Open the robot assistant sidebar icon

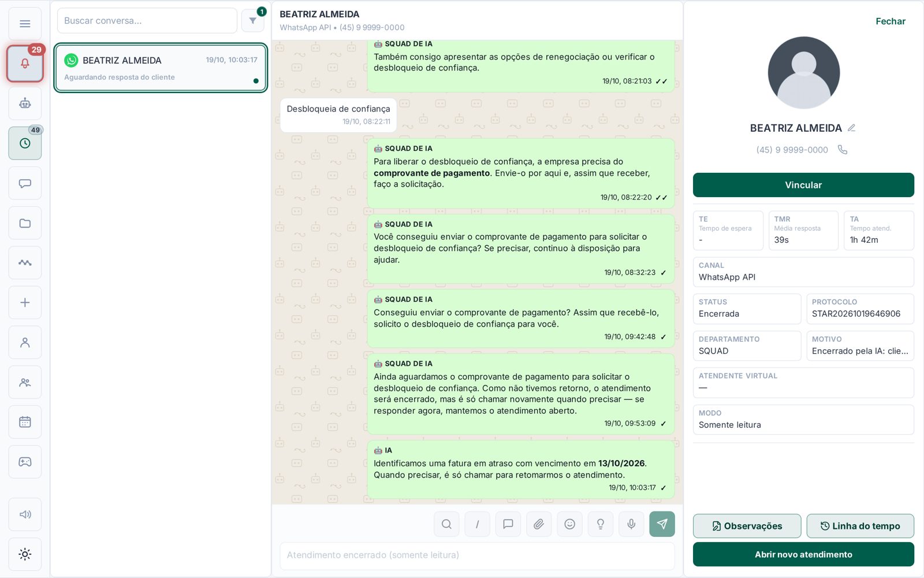point(25,103)
